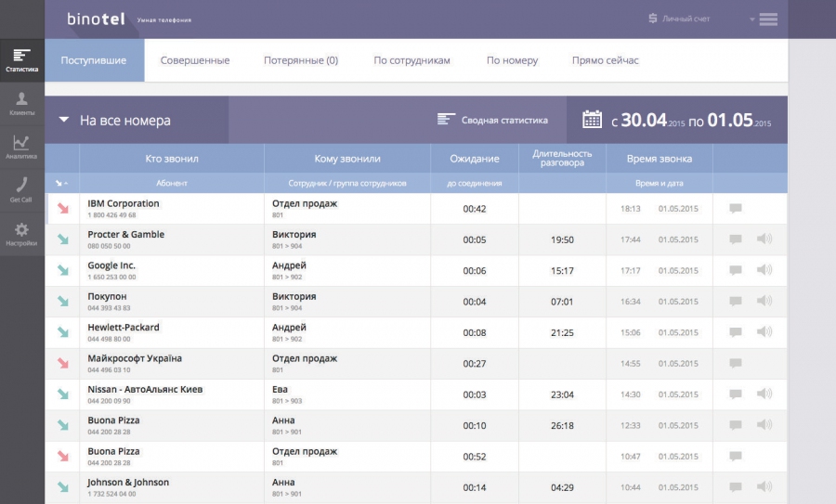Open comment for Procter & Gamble call
This screenshot has width=836, height=504.
point(736,239)
